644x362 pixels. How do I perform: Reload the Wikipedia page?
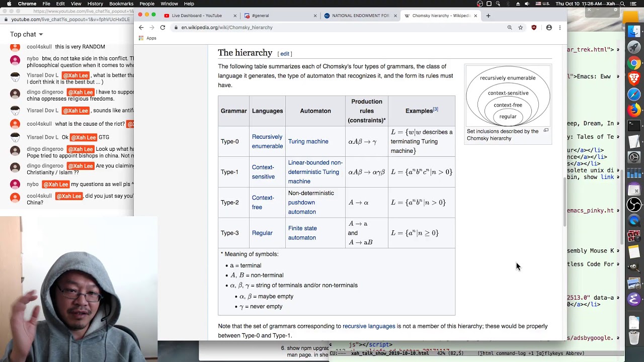(x=163, y=27)
